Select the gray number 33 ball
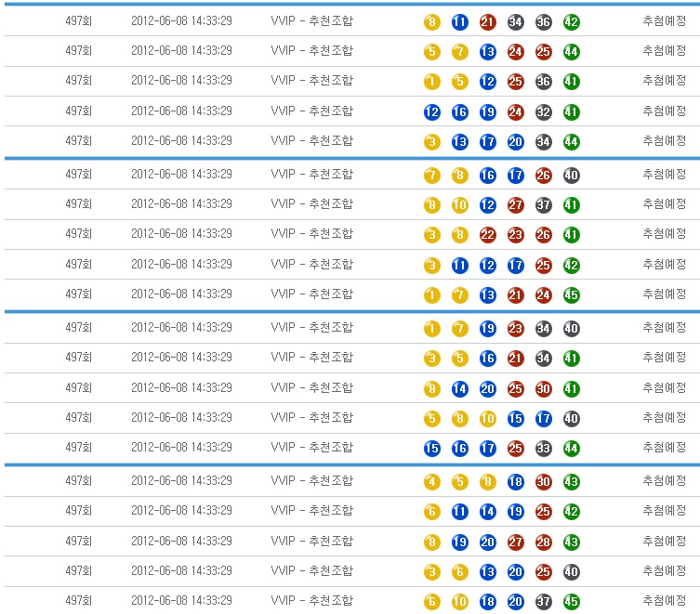700x614 pixels. click(543, 448)
